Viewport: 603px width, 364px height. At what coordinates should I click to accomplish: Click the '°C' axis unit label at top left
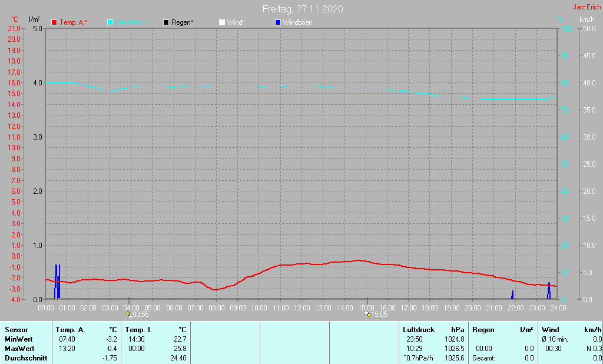click(15, 19)
